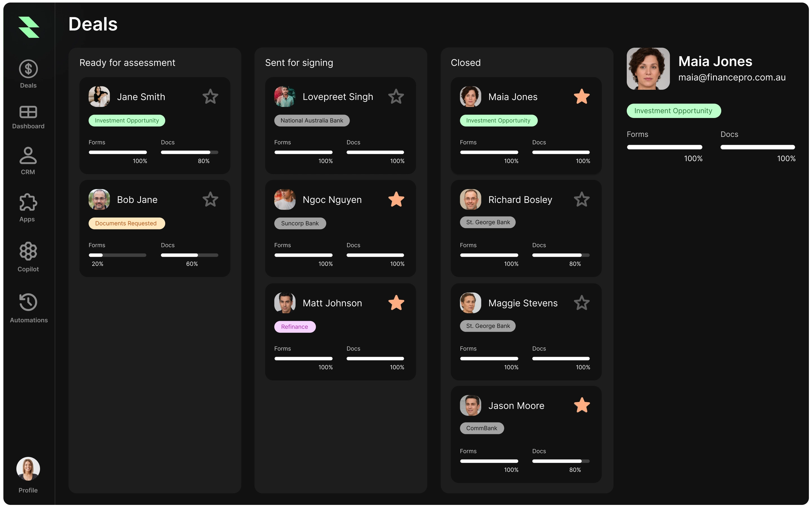Select the Automations menu label
The width and height of the screenshot is (812, 508).
[x=29, y=320]
